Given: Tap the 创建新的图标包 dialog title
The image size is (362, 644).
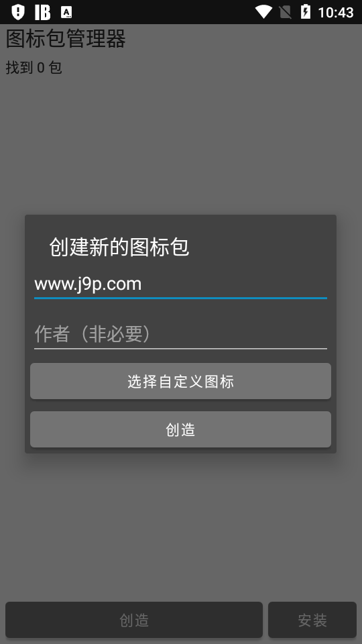Looking at the screenshot, I should (119, 248).
